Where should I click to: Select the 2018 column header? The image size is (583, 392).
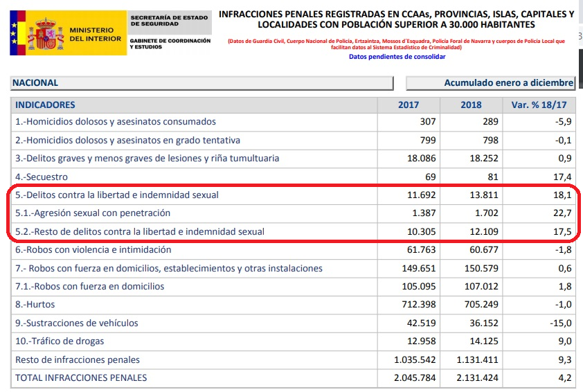click(471, 105)
